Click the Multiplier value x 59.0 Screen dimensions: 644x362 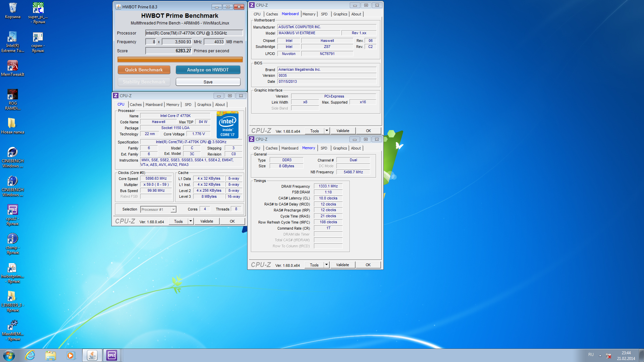(x=156, y=184)
